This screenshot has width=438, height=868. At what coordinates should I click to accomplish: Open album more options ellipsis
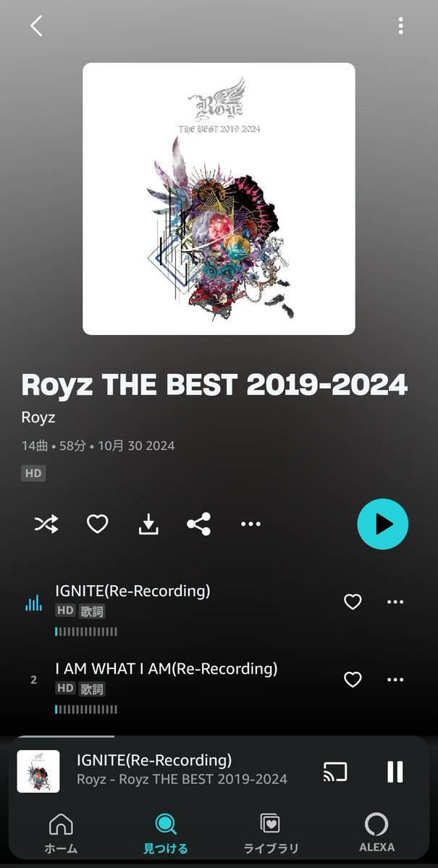tap(250, 524)
